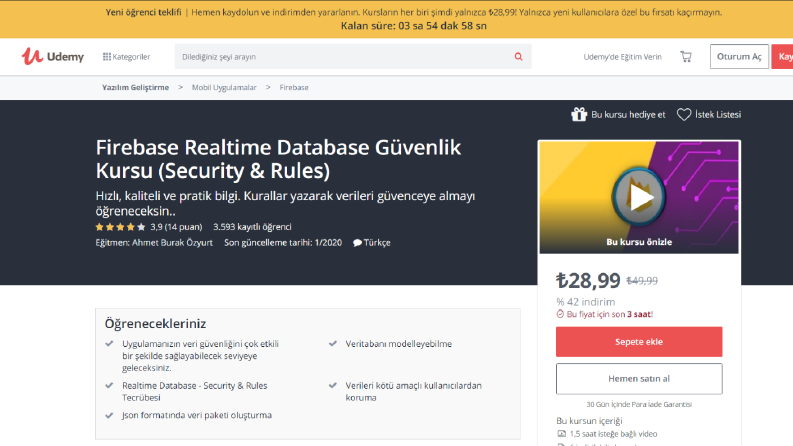
Task: Click Bu kursu önizle caption
Action: (639, 242)
